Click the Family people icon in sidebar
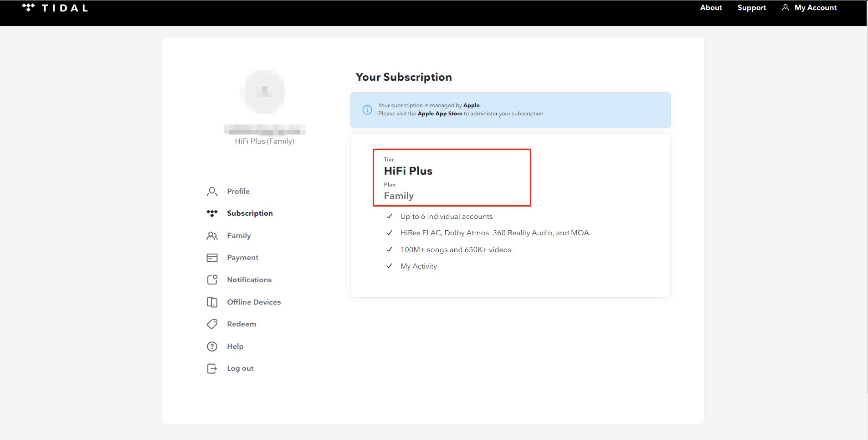The width and height of the screenshot is (868, 440). coord(212,236)
